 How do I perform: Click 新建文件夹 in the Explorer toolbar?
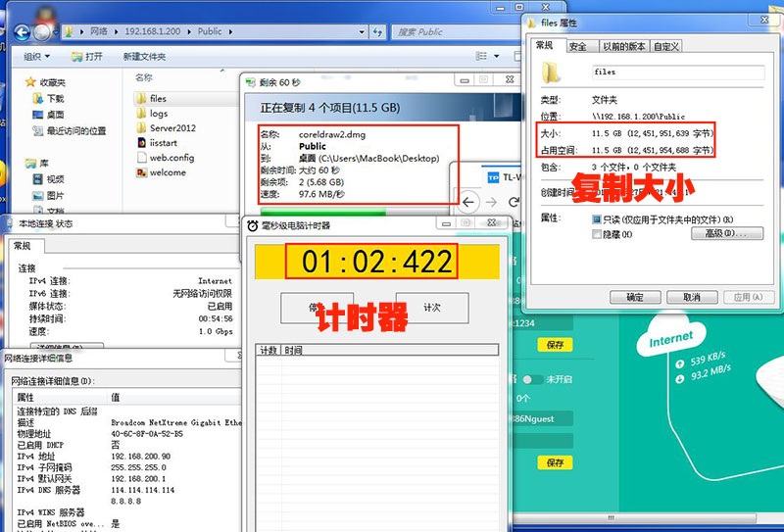144,57
